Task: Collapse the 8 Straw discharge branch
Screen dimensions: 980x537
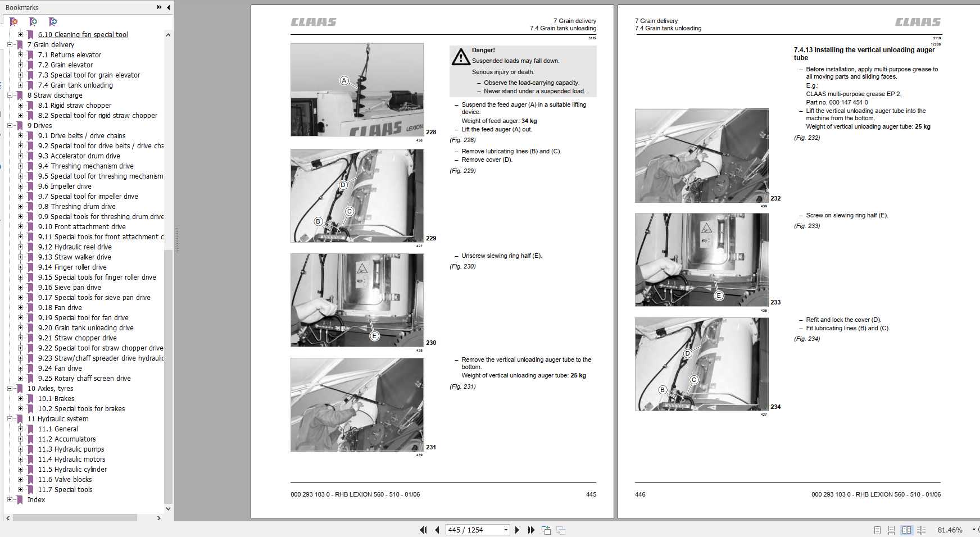Action: pos(10,95)
